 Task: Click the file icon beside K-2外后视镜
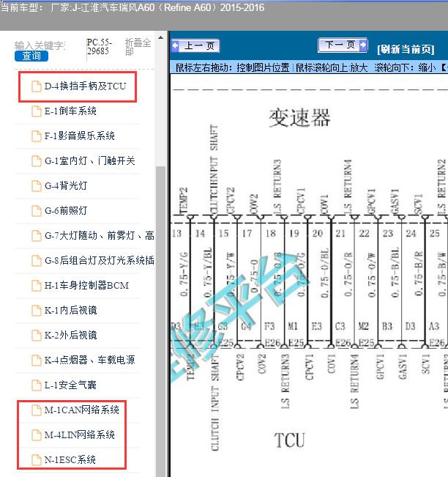point(37,336)
